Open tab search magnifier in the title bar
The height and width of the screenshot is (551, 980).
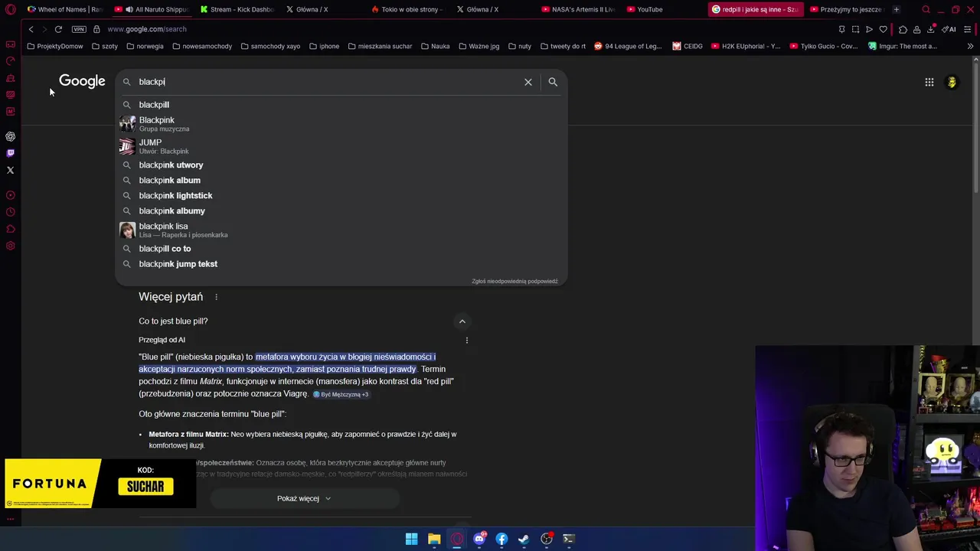(926, 9)
